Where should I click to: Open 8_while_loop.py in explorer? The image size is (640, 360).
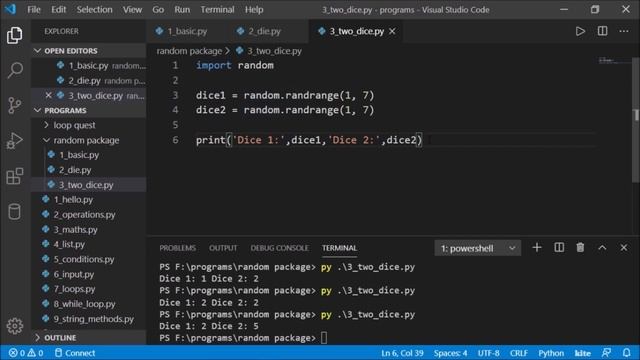pos(84,304)
